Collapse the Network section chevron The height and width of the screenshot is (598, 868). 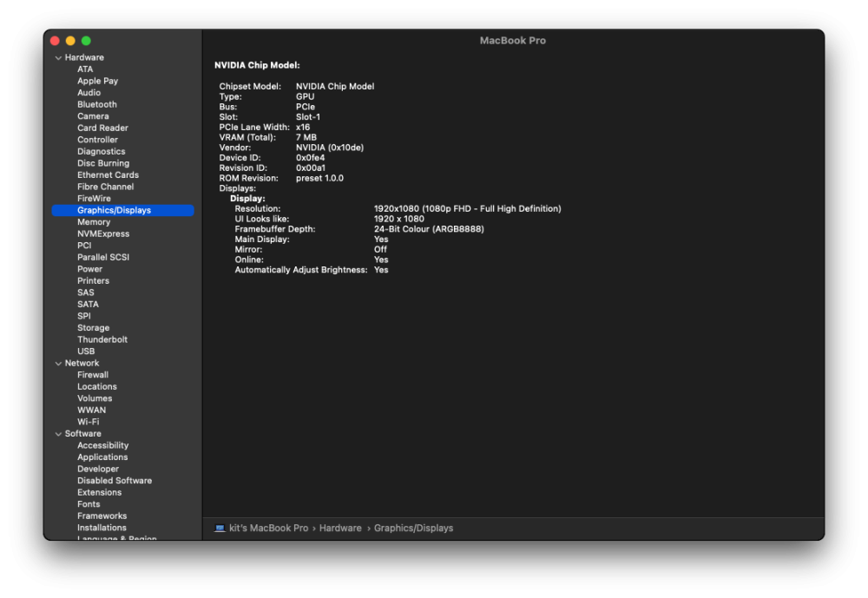point(58,364)
